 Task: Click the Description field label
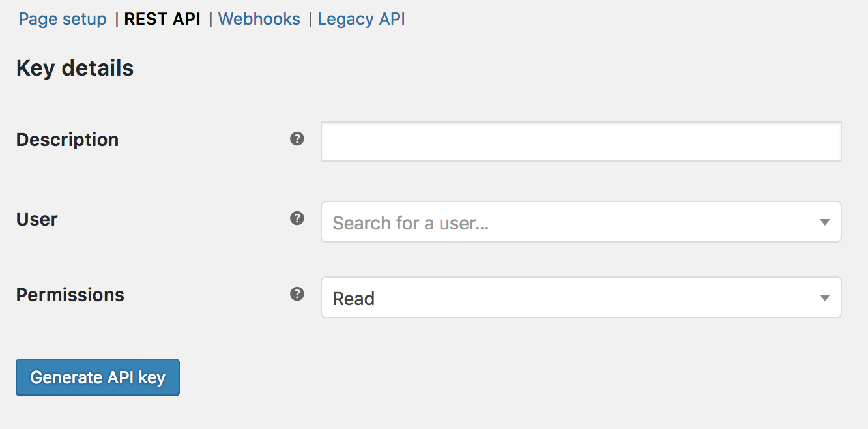pyautogui.click(x=67, y=140)
